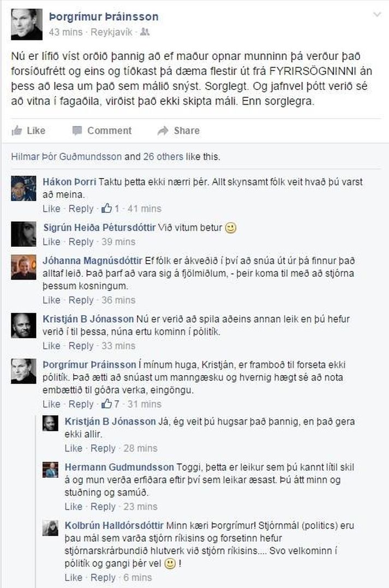Screen dimensions: 389x588
Task: Open the Reykjavík location link
Action: [x=111, y=32]
